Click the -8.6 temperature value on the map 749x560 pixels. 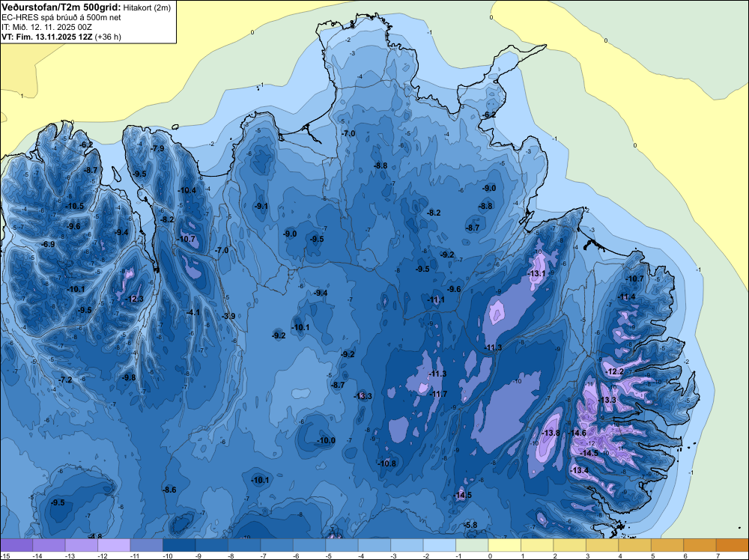[169, 490]
